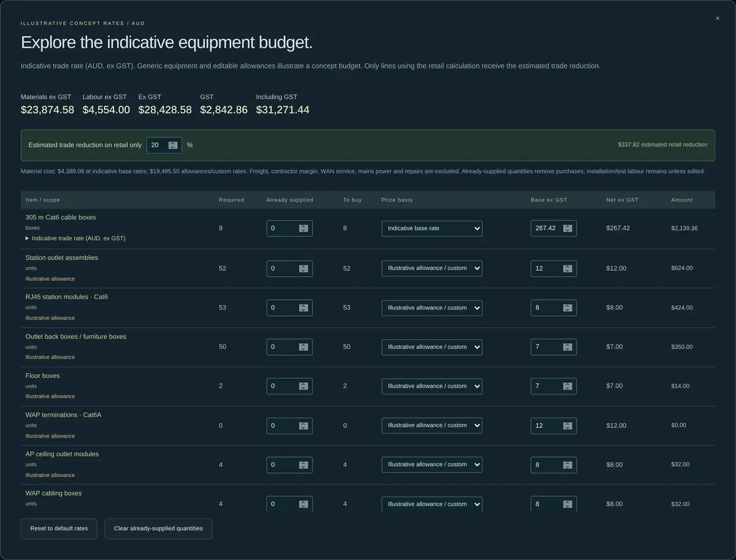
Task: Click Already supplied stepper for Outlet back boxes
Action: 304,347
